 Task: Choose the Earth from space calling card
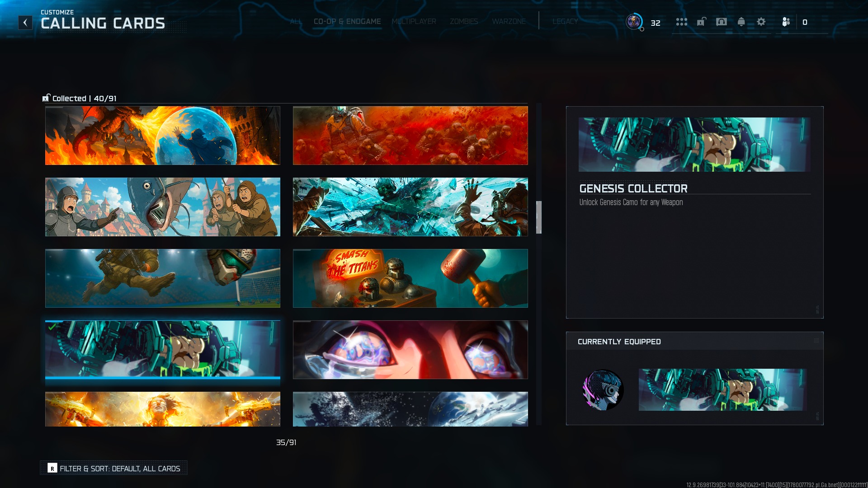410,409
